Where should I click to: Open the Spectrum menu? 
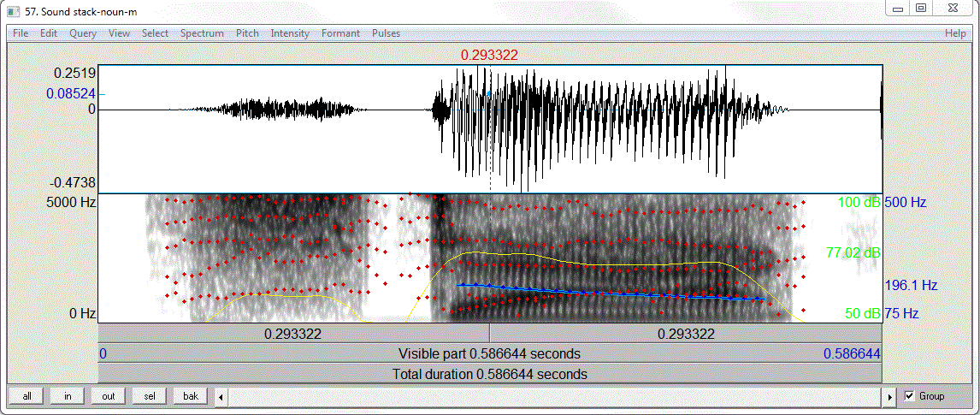pyautogui.click(x=202, y=33)
